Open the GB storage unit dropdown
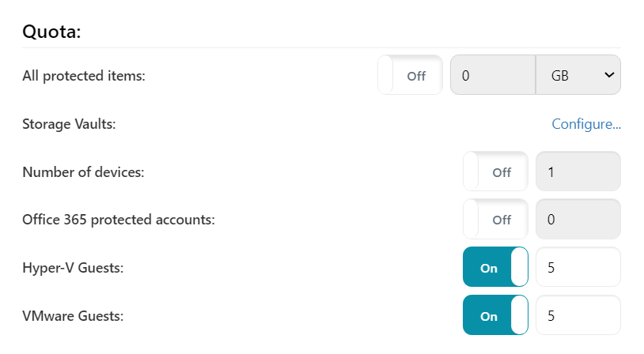 click(x=578, y=76)
